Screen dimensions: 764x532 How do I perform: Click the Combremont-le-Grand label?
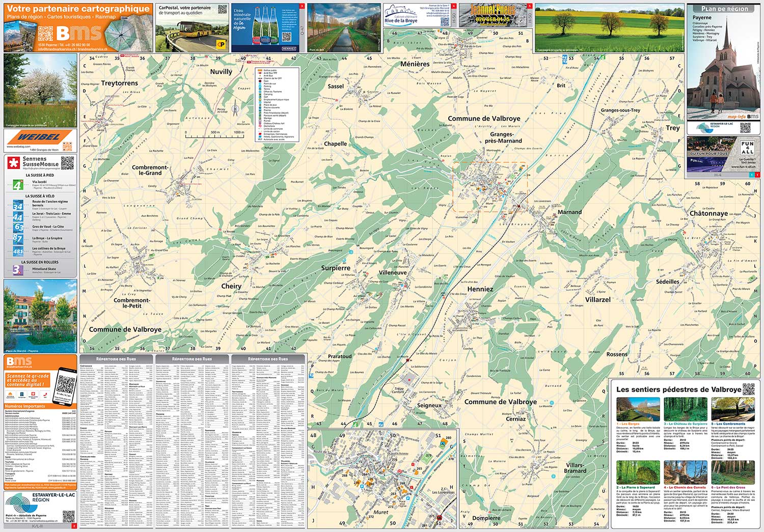click(150, 170)
